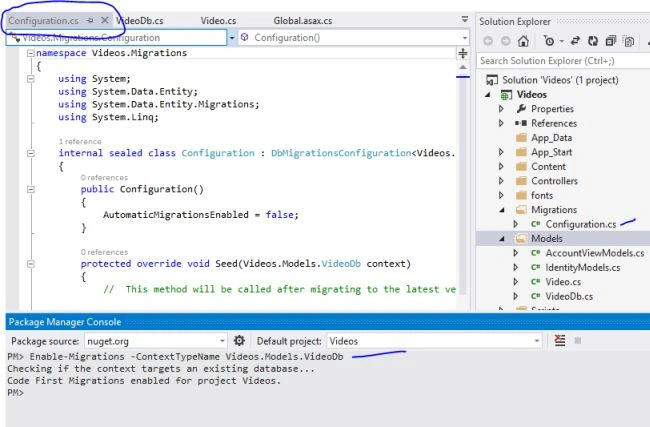Click the '1 reference' CodeLens link
Screen dimensions: 650x427
click(80, 141)
